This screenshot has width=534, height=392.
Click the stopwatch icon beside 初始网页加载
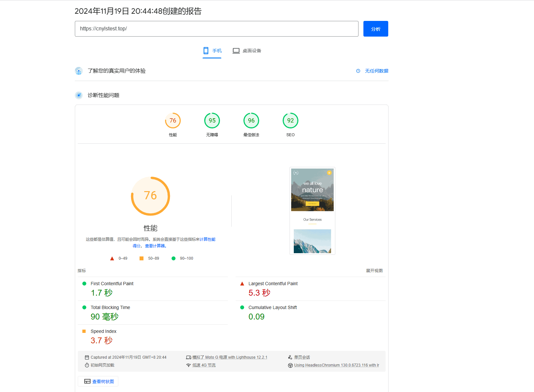pyautogui.click(x=87, y=365)
